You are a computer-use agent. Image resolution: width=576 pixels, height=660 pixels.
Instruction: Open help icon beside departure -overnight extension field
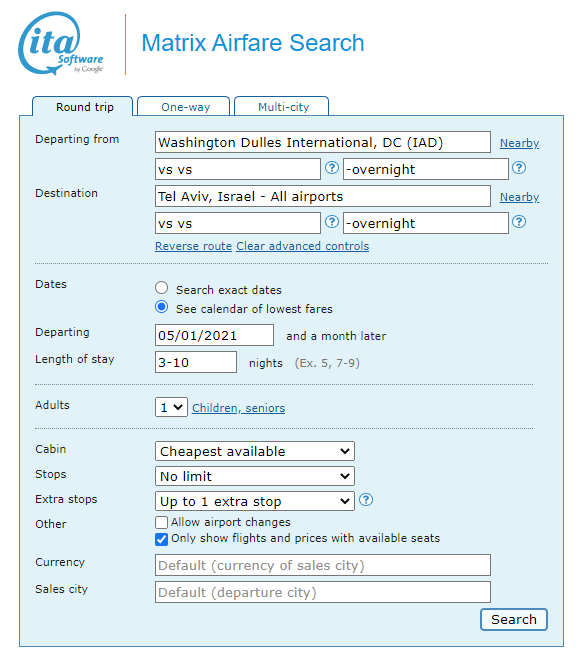(519, 168)
